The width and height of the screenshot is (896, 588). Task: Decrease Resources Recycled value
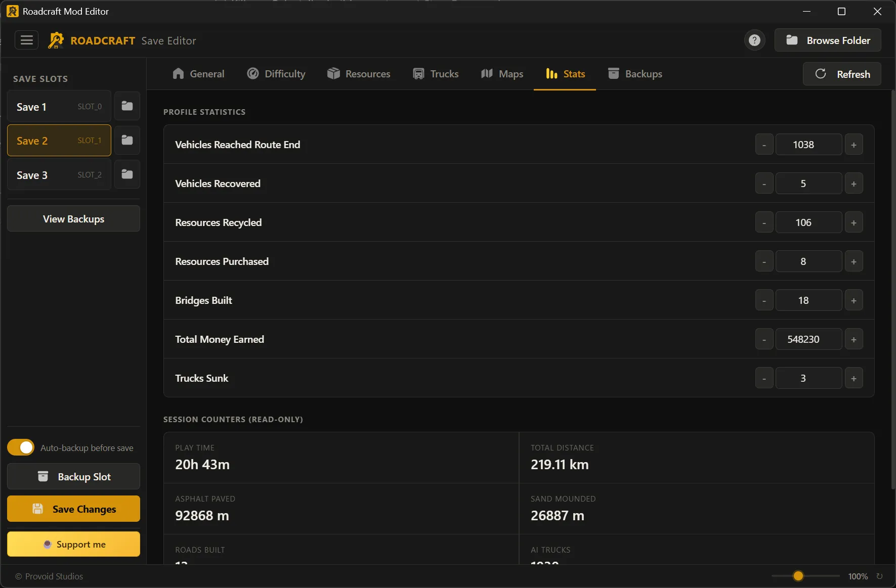764,222
